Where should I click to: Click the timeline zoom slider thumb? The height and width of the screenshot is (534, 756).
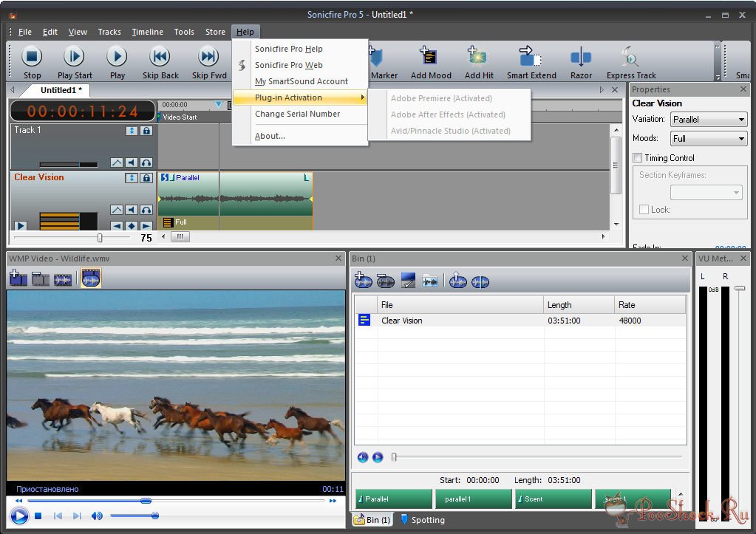point(100,238)
